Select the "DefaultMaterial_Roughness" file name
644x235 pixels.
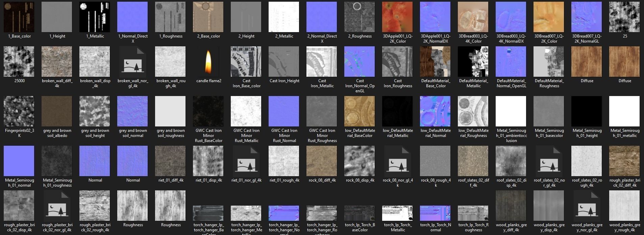[549, 83]
